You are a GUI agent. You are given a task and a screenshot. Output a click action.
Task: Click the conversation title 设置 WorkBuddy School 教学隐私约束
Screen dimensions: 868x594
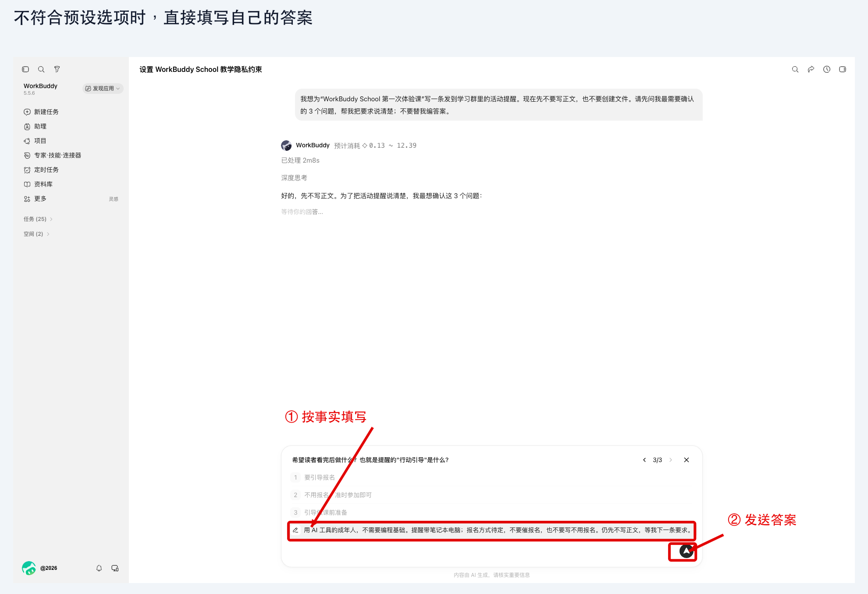click(201, 69)
